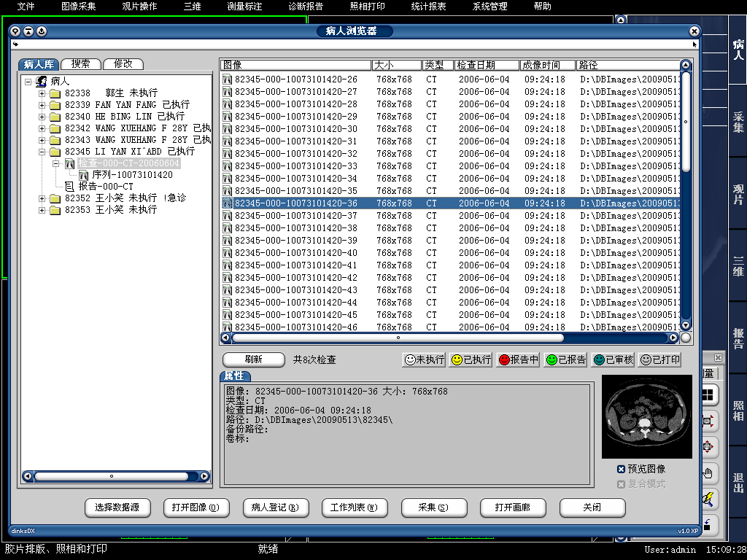
Task: Expand patient 82340 HE BING LIN node
Action: click(42, 117)
